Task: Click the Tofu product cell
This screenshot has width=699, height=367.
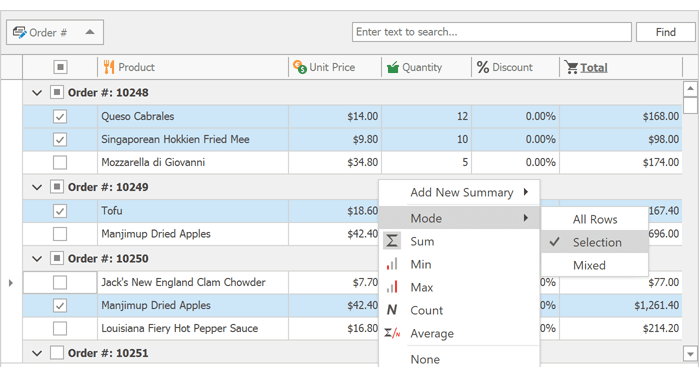Action: click(x=193, y=210)
